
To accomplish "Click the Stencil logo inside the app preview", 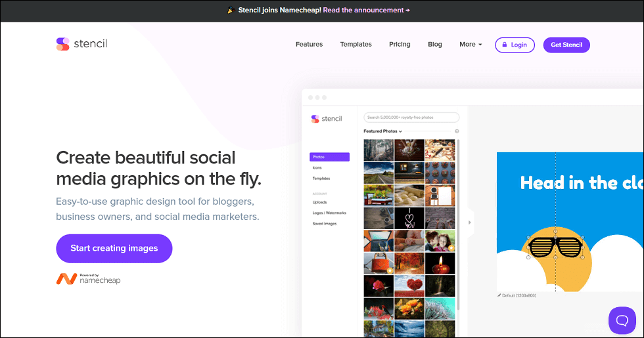I will [x=327, y=119].
